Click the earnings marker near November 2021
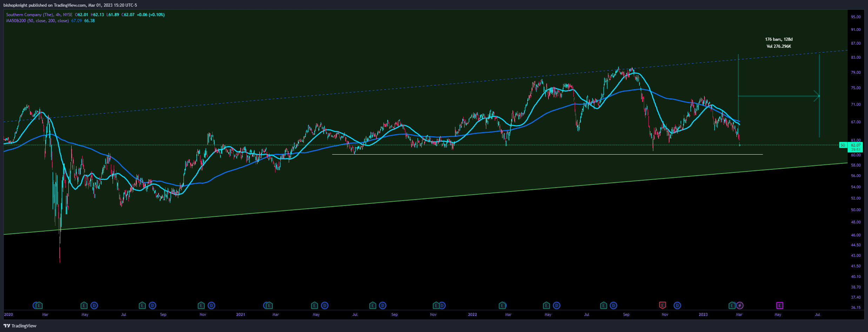 click(436, 306)
